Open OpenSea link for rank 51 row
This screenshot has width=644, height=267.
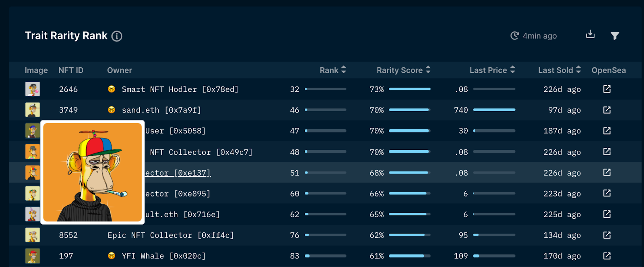pyautogui.click(x=607, y=172)
